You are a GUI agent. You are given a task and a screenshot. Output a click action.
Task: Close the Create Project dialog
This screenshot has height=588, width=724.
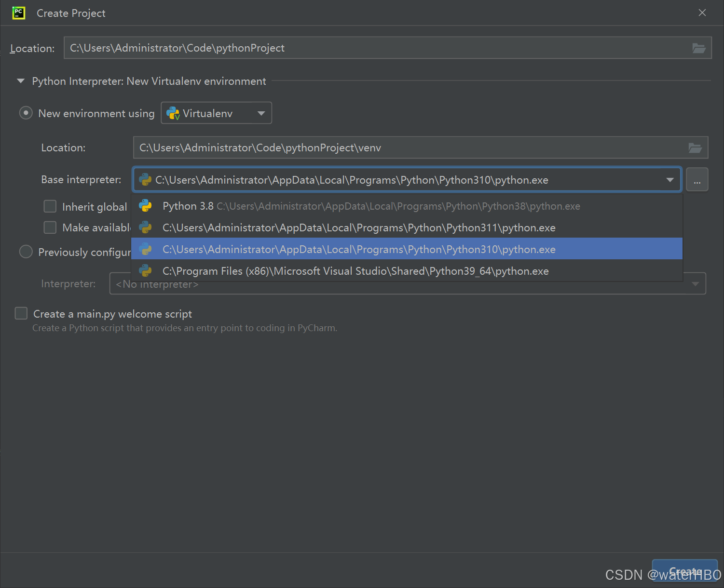702,13
